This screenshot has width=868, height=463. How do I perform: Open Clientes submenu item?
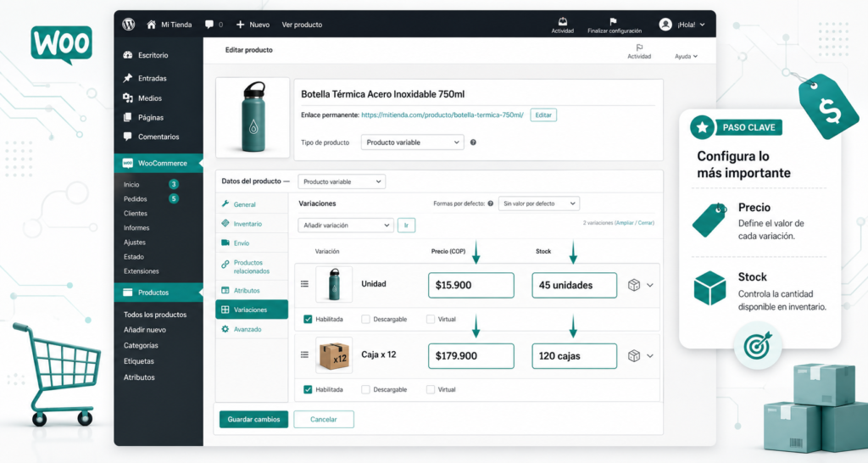click(x=135, y=213)
